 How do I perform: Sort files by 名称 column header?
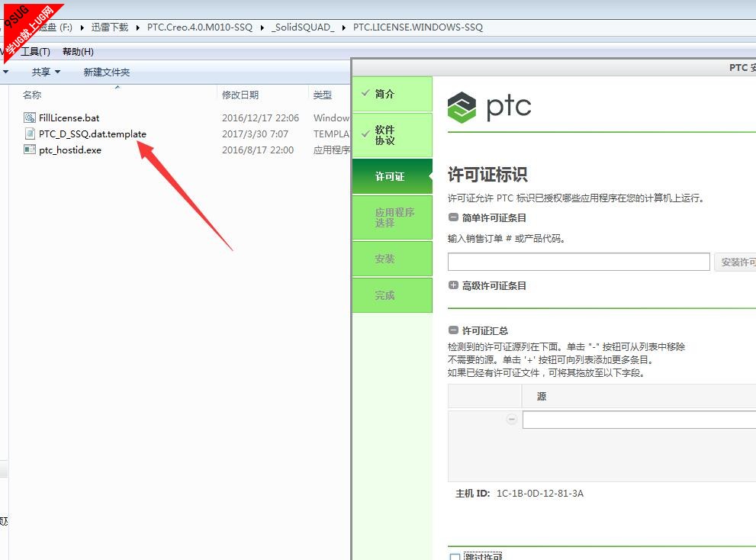coord(32,95)
